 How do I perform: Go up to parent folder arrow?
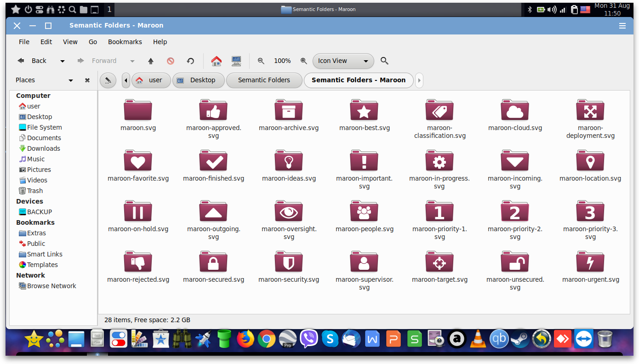(150, 61)
